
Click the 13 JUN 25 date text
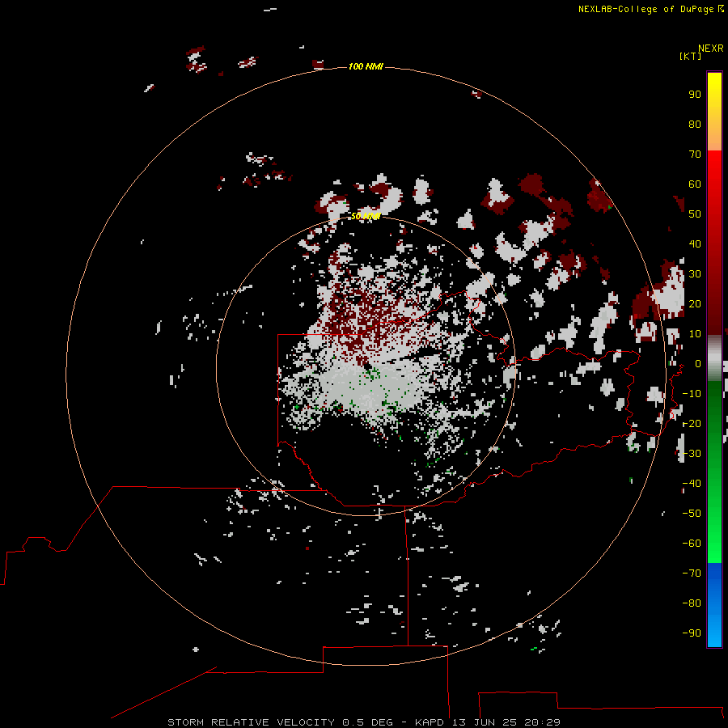point(485,722)
